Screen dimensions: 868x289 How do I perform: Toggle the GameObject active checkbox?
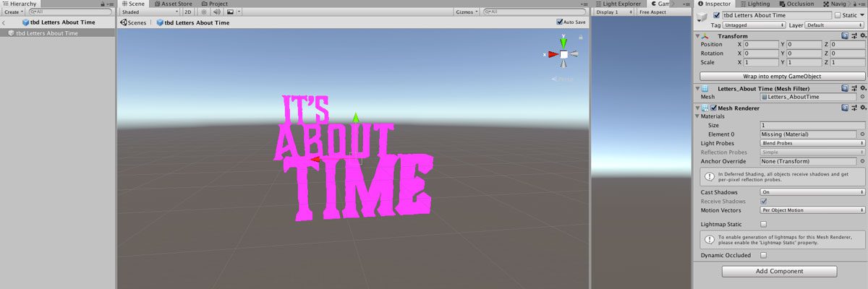[716, 14]
